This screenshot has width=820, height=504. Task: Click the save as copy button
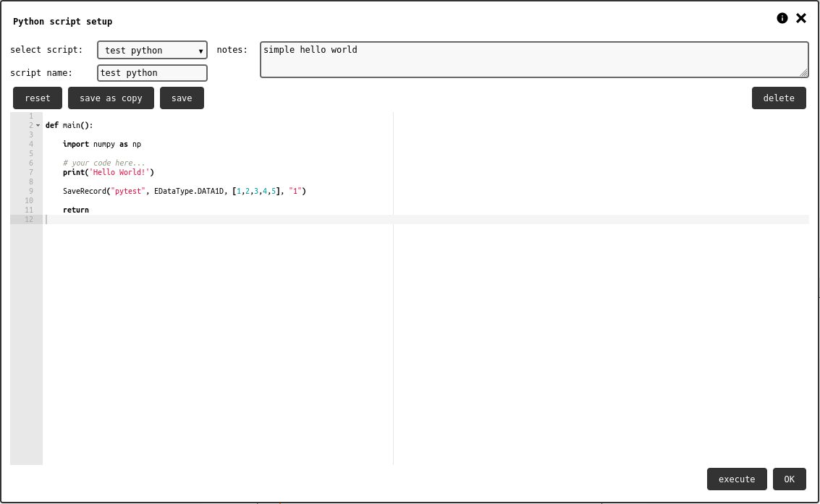coord(111,98)
